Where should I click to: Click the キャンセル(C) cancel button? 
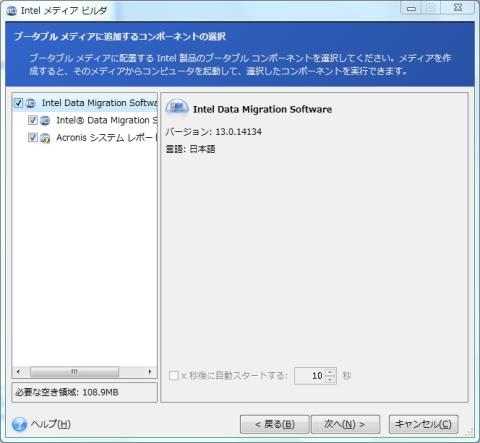pyautogui.click(x=423, y=424)
